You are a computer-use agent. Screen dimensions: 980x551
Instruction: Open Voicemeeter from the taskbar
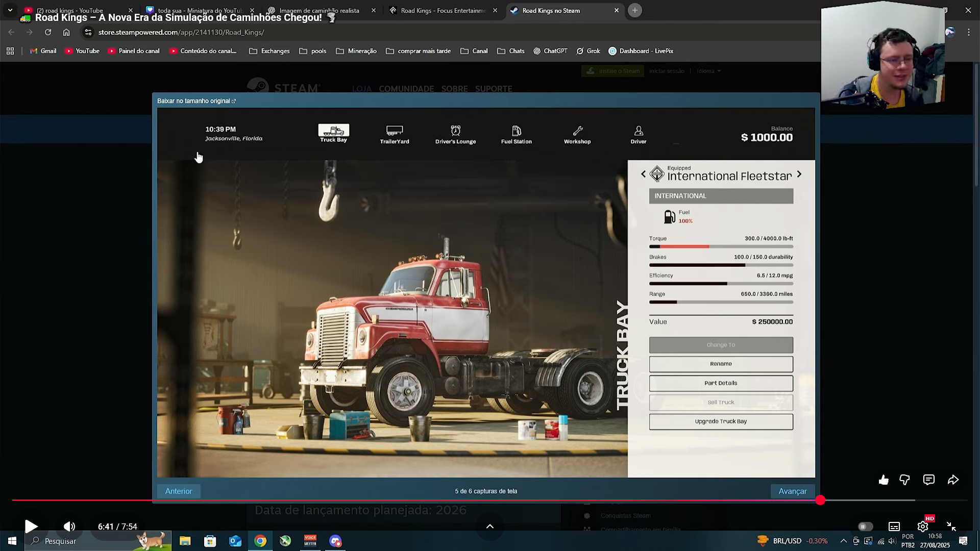(310, 541)
